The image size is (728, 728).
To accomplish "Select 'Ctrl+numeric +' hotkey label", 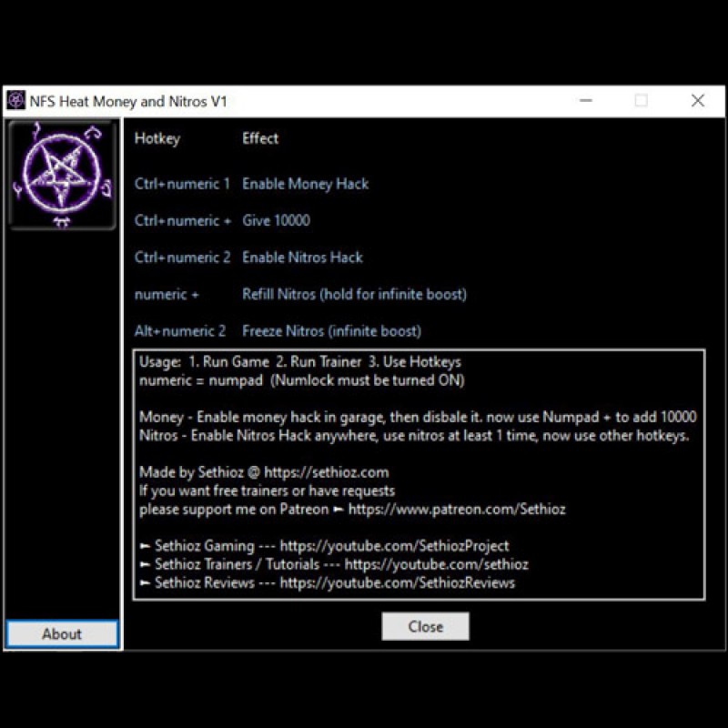I will click(x=183, y=220).
